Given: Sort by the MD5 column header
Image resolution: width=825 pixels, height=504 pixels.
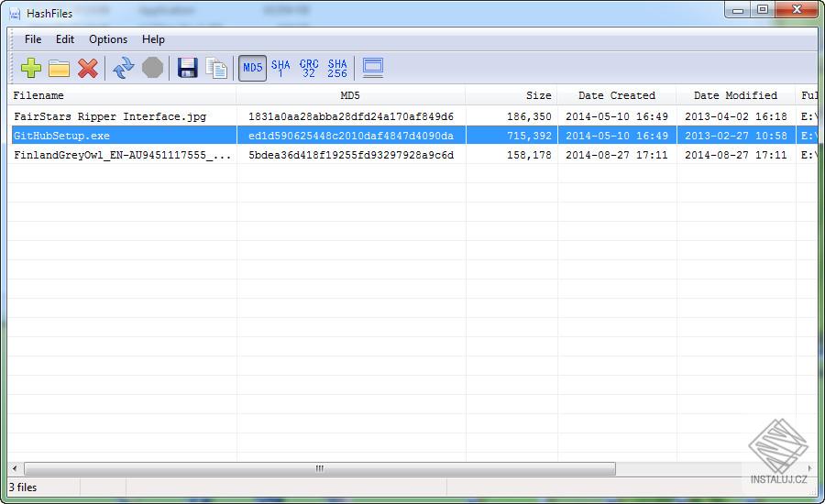Looking at the screenshot, I should click(x=350, y=95).
